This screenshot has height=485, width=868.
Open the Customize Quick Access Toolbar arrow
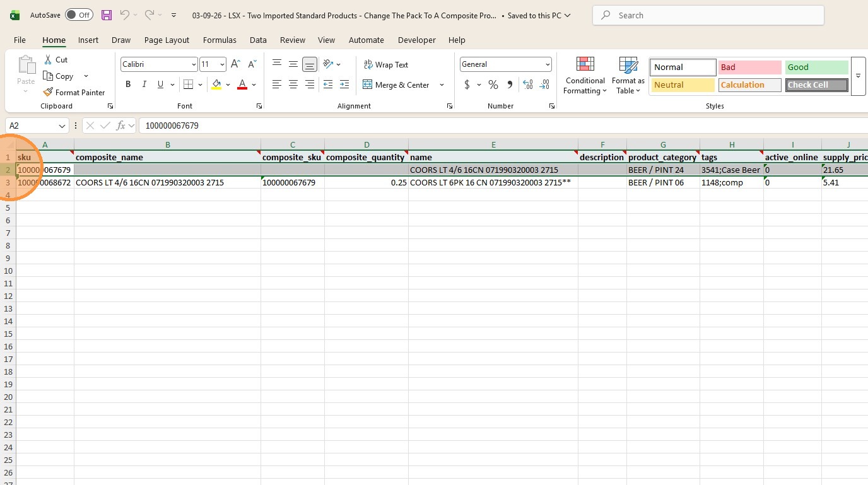click(173, 15)
